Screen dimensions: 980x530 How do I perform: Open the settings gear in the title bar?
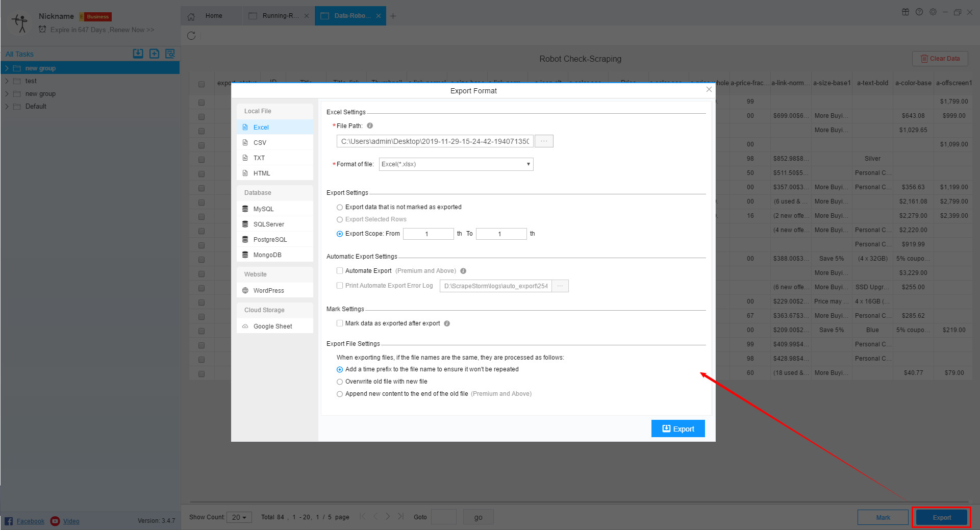click(x=933, y=12)
